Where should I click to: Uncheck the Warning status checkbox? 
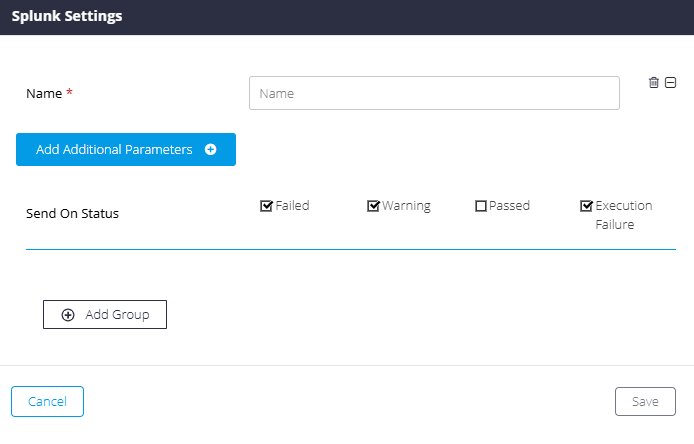click(x=373, y=206)
